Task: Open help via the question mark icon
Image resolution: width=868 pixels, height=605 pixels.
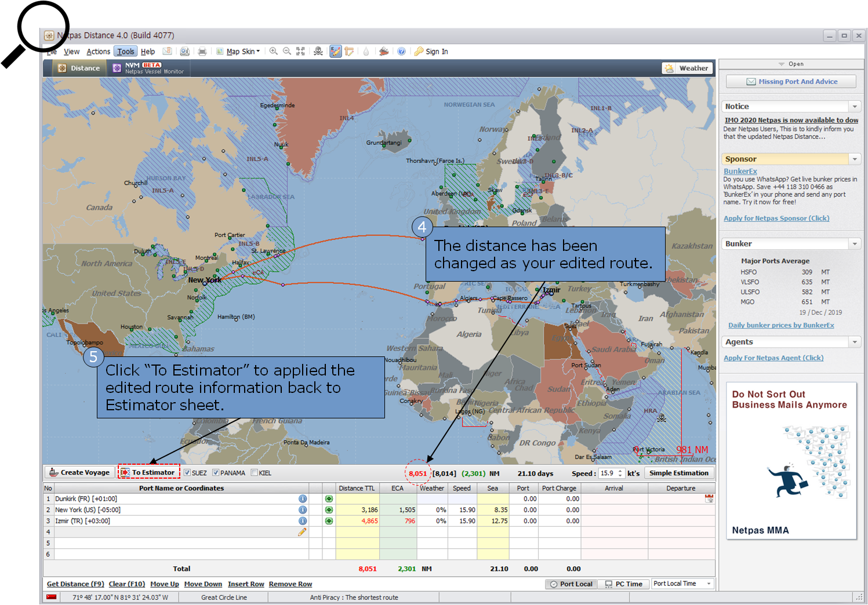Action: click(401, 52)
